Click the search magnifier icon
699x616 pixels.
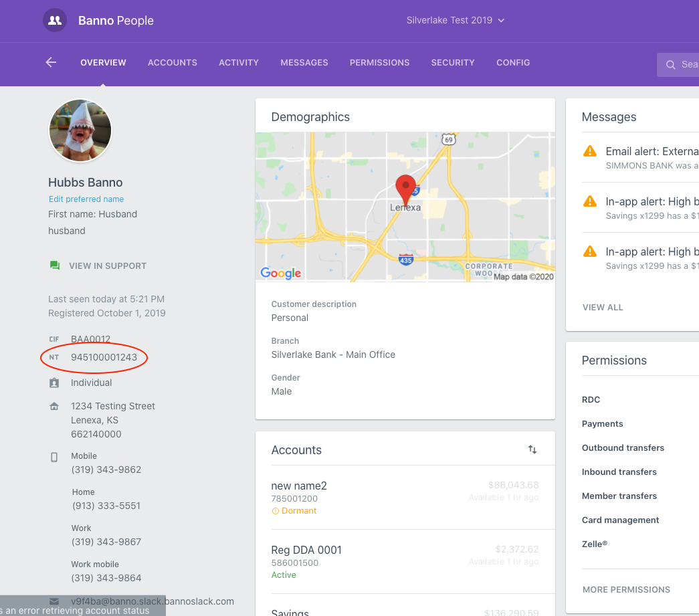[670, 65]
